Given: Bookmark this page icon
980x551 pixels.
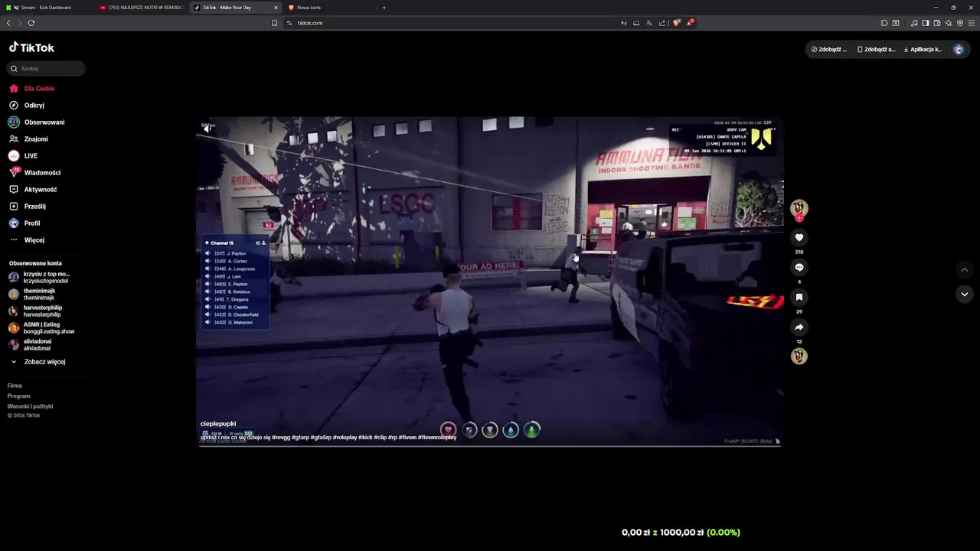Looking at the screenshot, I should (274, 23).
